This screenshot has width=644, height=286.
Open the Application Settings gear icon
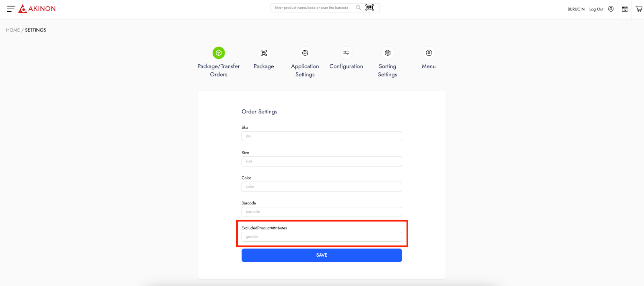pos(305,53)
